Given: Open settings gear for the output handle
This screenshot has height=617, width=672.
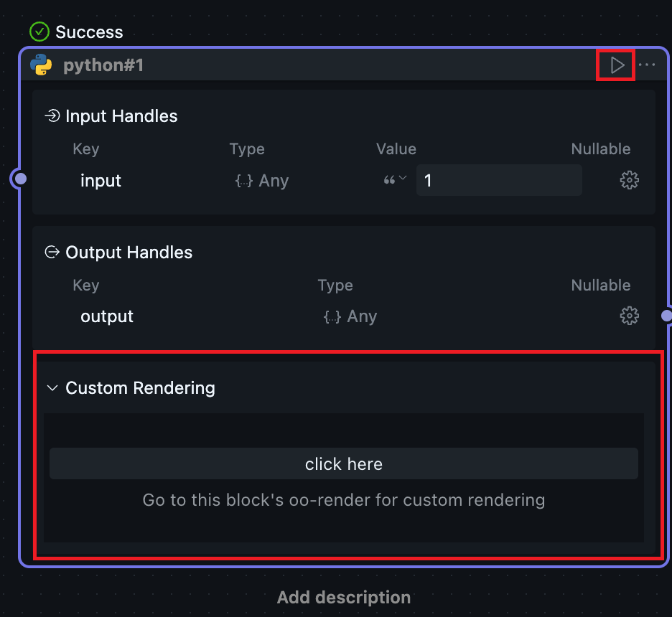Looking at the screenshot, I should coord(629,316).
